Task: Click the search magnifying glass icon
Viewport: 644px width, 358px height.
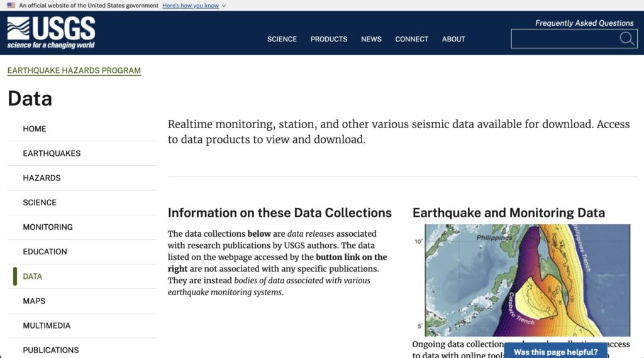Action: click(x=626, y=39)
